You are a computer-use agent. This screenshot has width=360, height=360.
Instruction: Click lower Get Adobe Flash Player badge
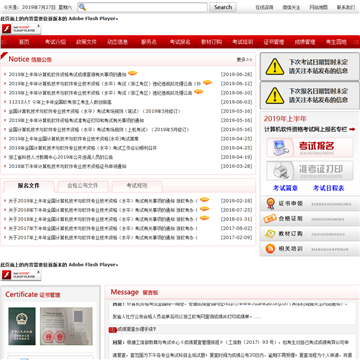click(21, 275)
